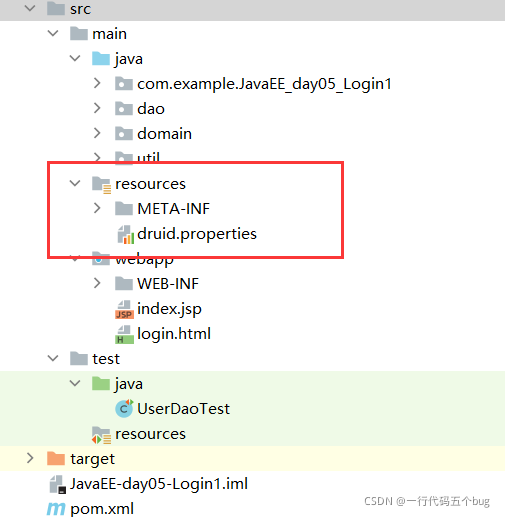This screenshot has width=505, height=517.
Task: Click the HTML file icon of login.html
Action: click(124, 334)
